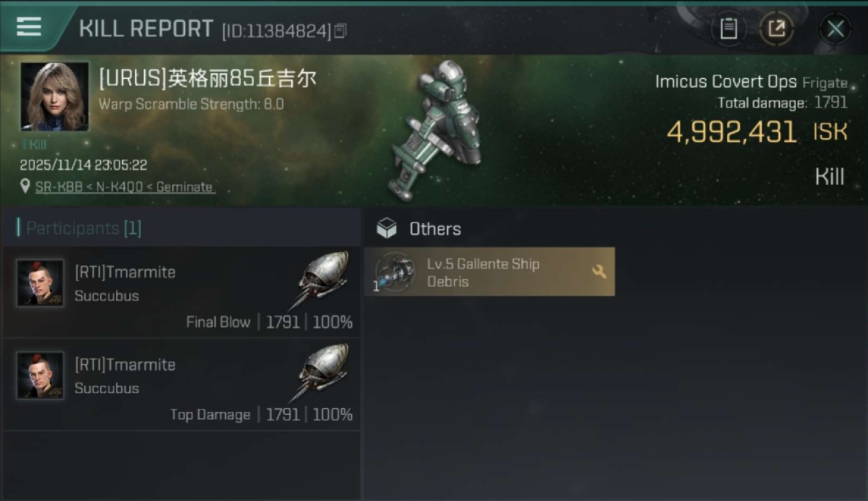The height and width of the screenshot is (501, 868).
Task: Click the Others cube icon
Action: pyautogui.click(x=387, y=229)
